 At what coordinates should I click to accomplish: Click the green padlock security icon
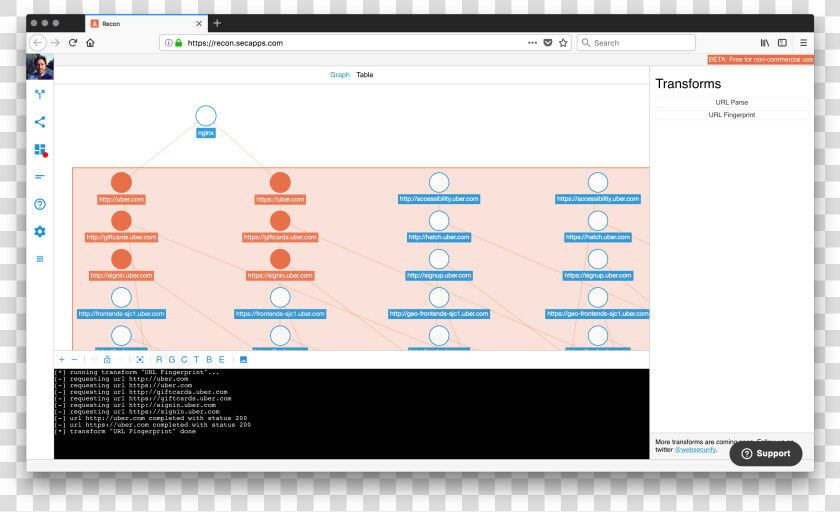click(x=179, y=43)
